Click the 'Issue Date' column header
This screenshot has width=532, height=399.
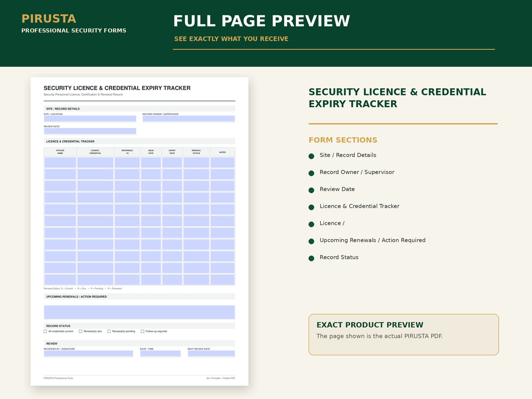click(151, 152)
